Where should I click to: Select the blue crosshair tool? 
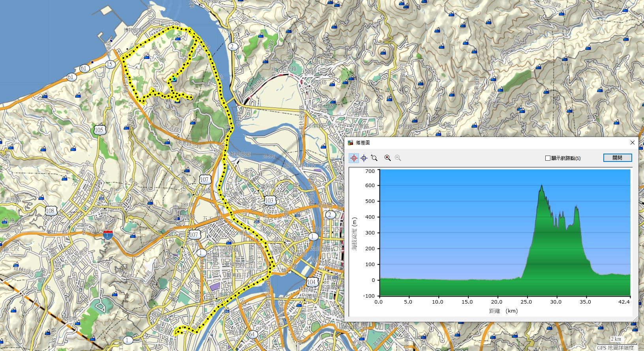(364, 158)
